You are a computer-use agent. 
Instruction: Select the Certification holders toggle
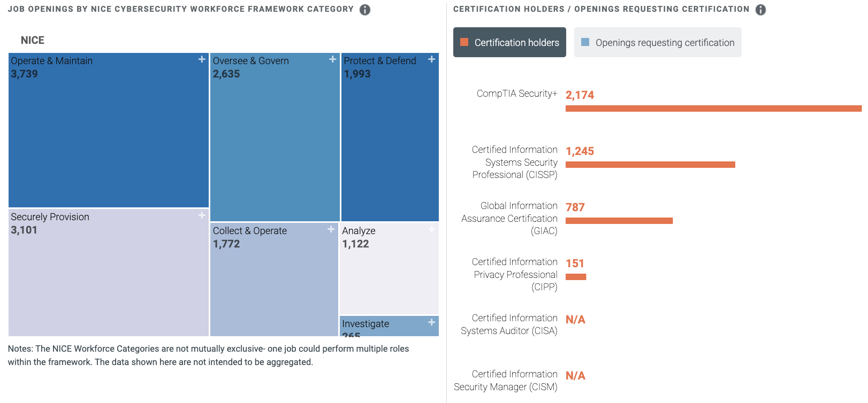tap(509, 42)
